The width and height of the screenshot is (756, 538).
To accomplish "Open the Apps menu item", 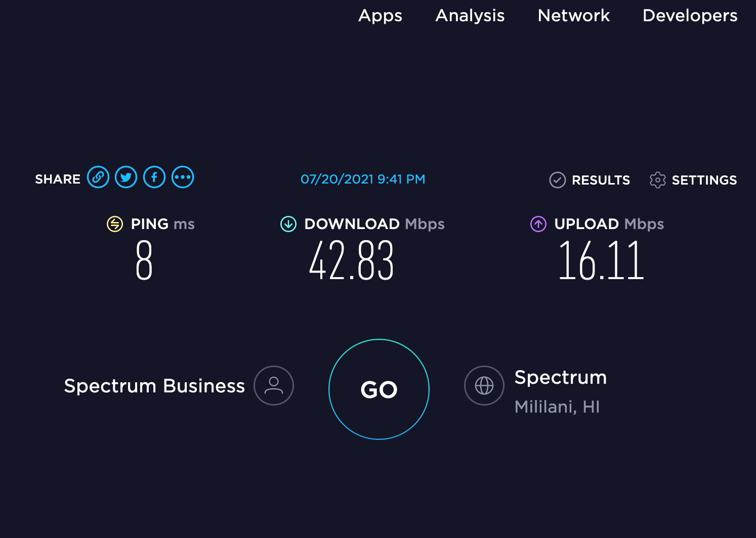I will 380,16.
